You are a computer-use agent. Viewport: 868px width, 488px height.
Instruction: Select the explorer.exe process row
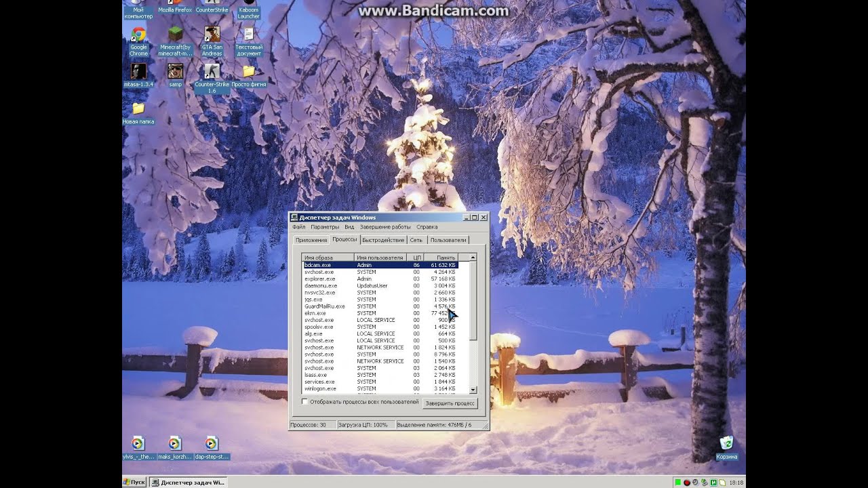(x=380, y=279)
